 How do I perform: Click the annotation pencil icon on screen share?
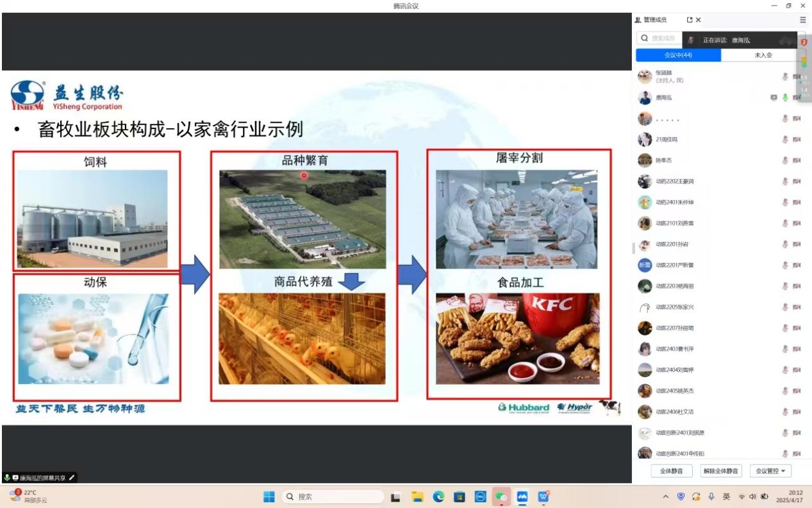click(x=72, y=478)
